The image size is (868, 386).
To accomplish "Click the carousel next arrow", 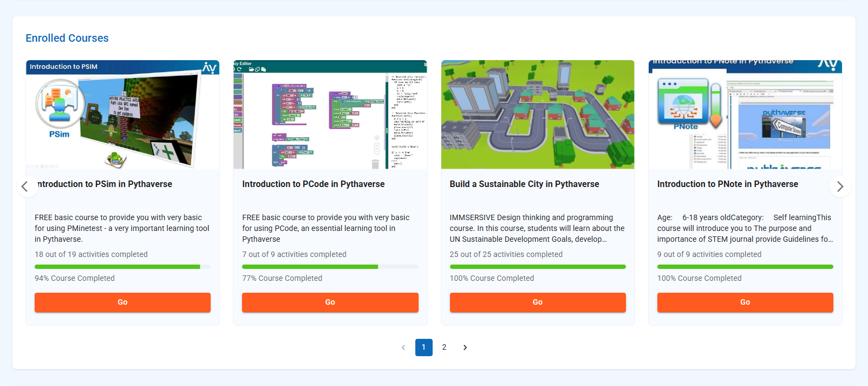I will [x=840, y=186].
